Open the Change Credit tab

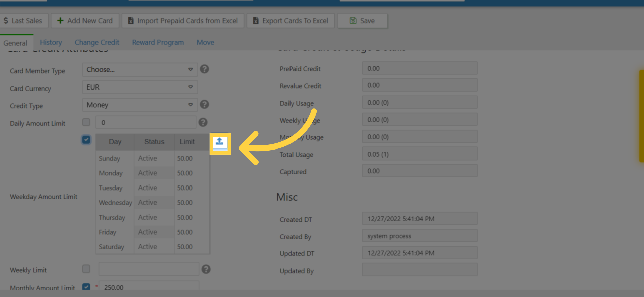(x=97, y=42)
